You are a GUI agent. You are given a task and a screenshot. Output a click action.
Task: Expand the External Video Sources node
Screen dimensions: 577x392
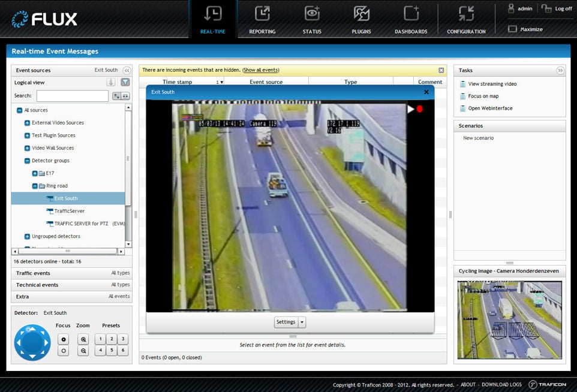click(x=27, y=123)
